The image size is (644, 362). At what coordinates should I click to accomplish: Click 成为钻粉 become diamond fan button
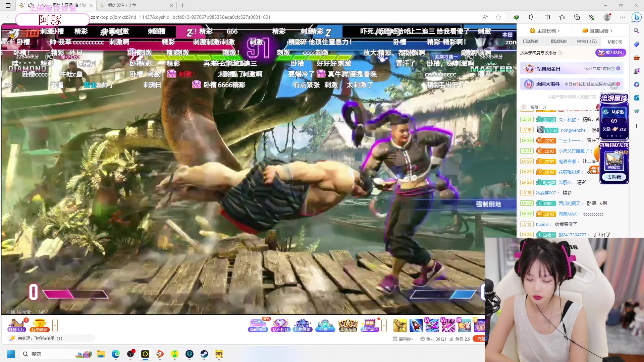pos(611,53)
